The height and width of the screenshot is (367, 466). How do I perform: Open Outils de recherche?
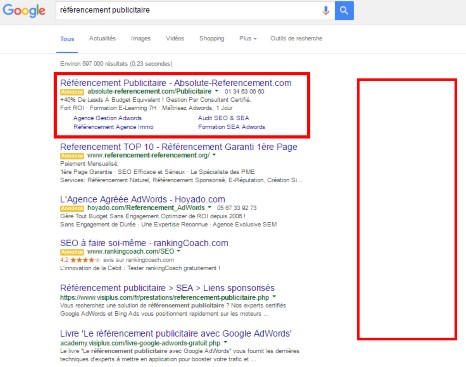(x=296, y=38)
